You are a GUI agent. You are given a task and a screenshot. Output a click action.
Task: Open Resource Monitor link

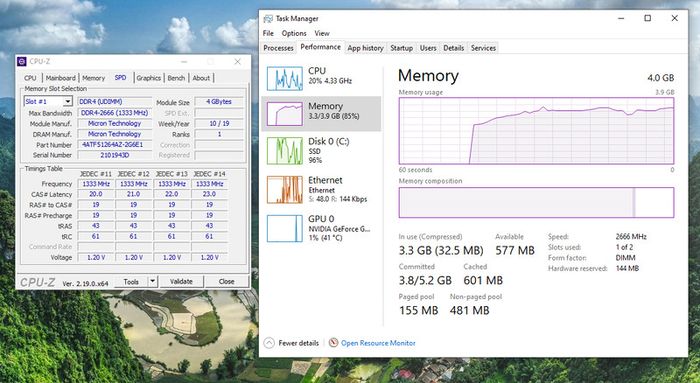[x=378, y=343]
